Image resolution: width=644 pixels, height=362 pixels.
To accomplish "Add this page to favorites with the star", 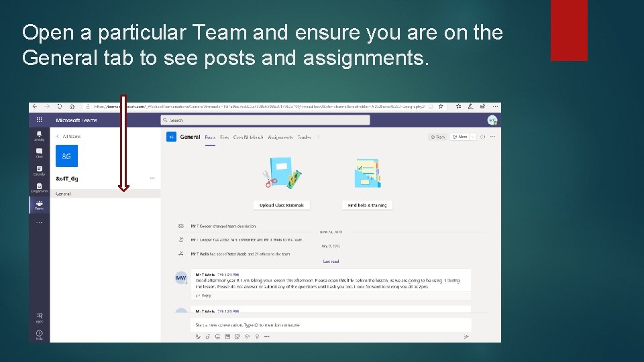I will [441, 107].
